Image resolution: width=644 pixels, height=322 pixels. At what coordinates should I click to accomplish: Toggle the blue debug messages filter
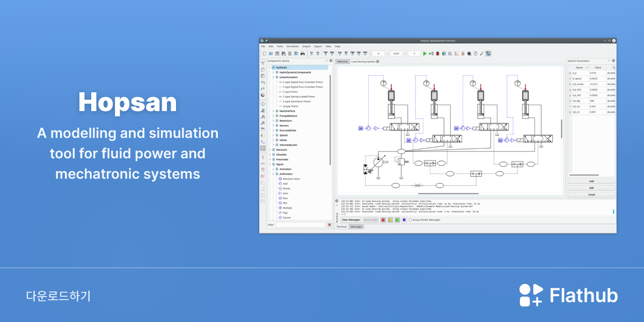coord(404,219)
